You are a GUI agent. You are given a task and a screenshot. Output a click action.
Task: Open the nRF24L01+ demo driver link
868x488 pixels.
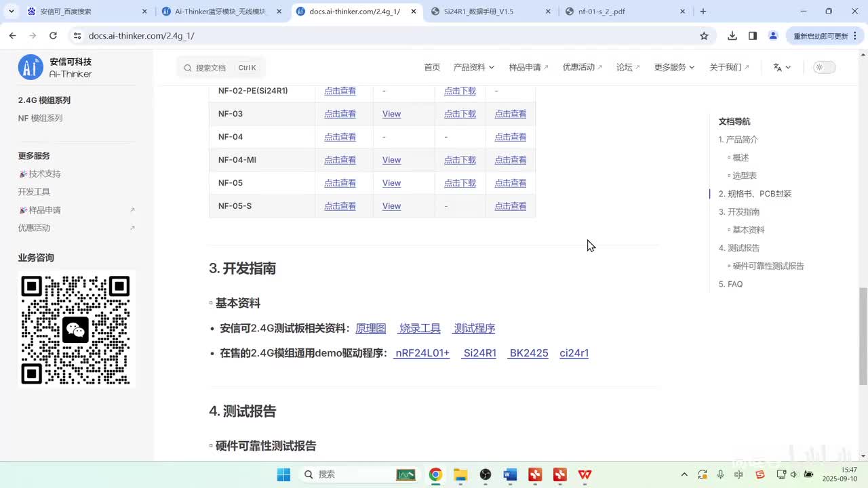[x=422, y=353]
